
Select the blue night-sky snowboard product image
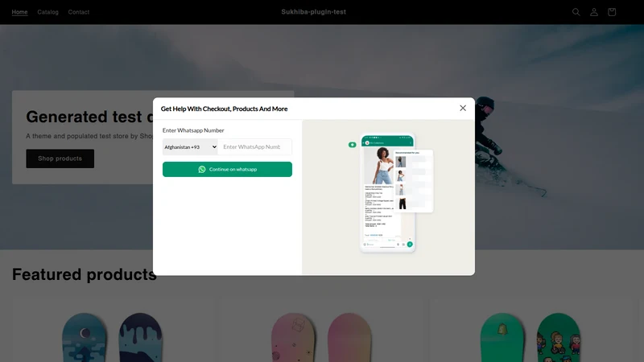tap(112, 337)
